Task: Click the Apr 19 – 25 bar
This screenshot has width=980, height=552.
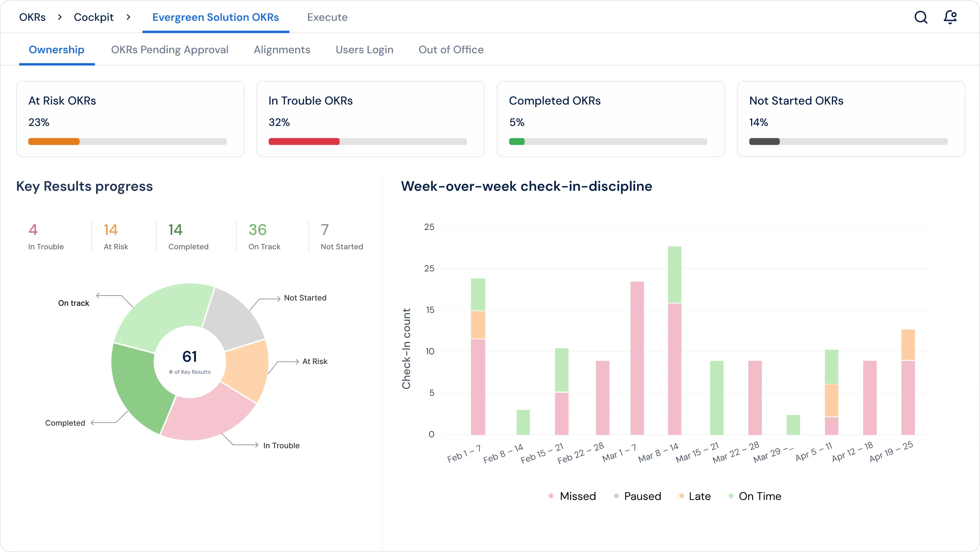Action: (908, 382)
